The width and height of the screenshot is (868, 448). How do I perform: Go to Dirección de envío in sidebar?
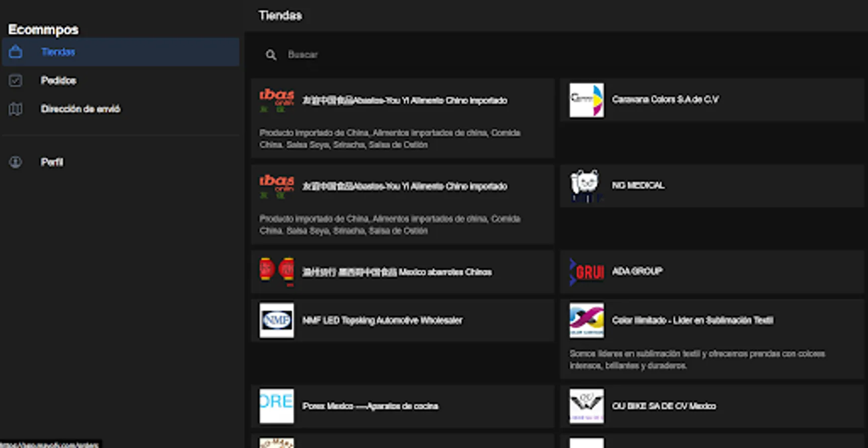(121, 109)
